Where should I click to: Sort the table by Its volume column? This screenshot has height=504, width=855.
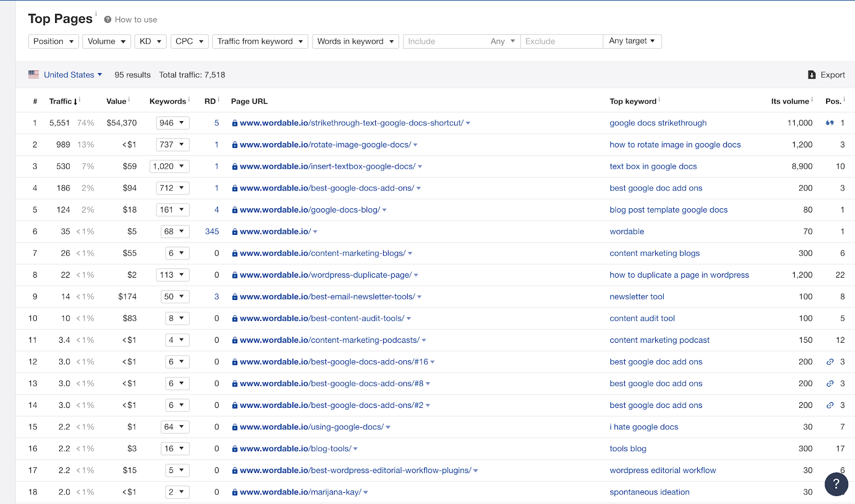coord(790,101)
